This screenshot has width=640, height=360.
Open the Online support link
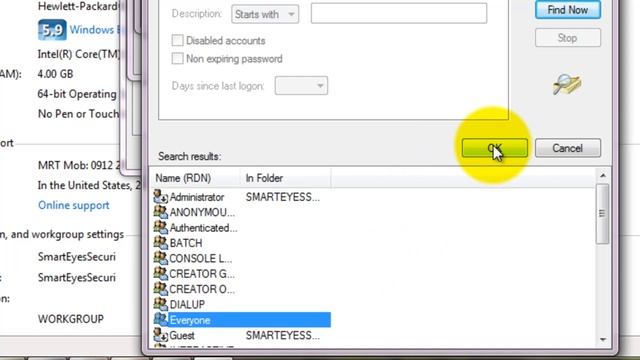pos(74,205)
